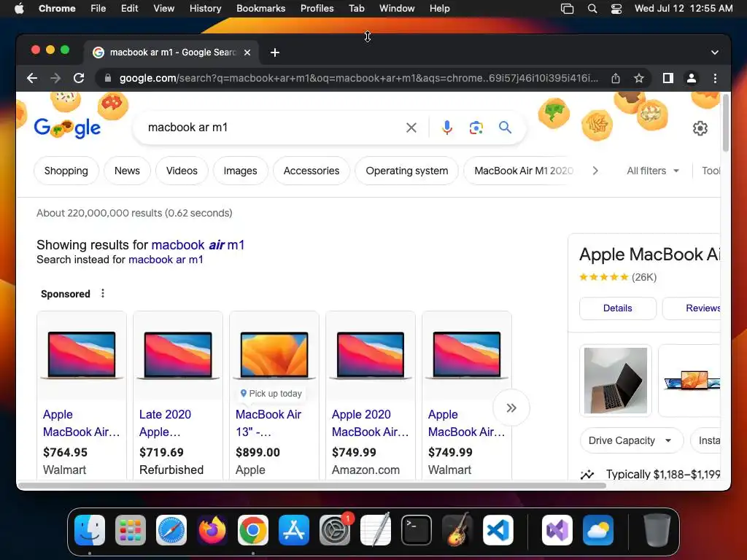Click the Chrome address bar URL
The height and width of the screenshot is (560, 747).
(358, 78)
